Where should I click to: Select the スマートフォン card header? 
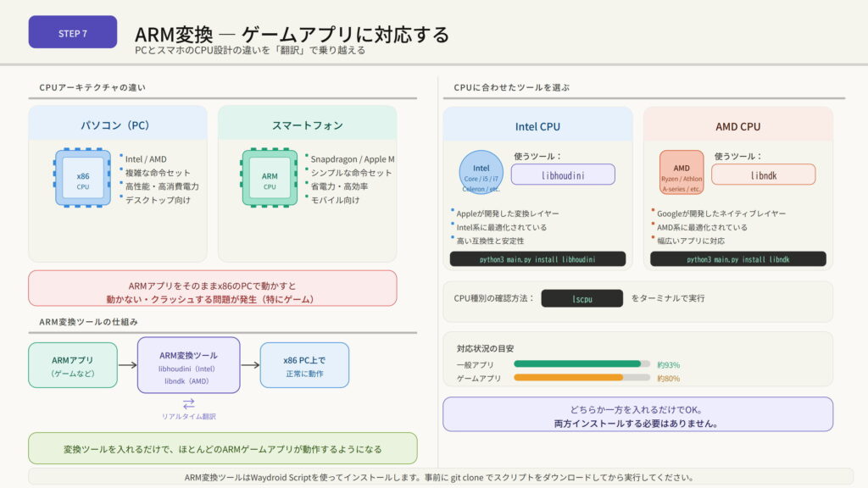point(307,124)
